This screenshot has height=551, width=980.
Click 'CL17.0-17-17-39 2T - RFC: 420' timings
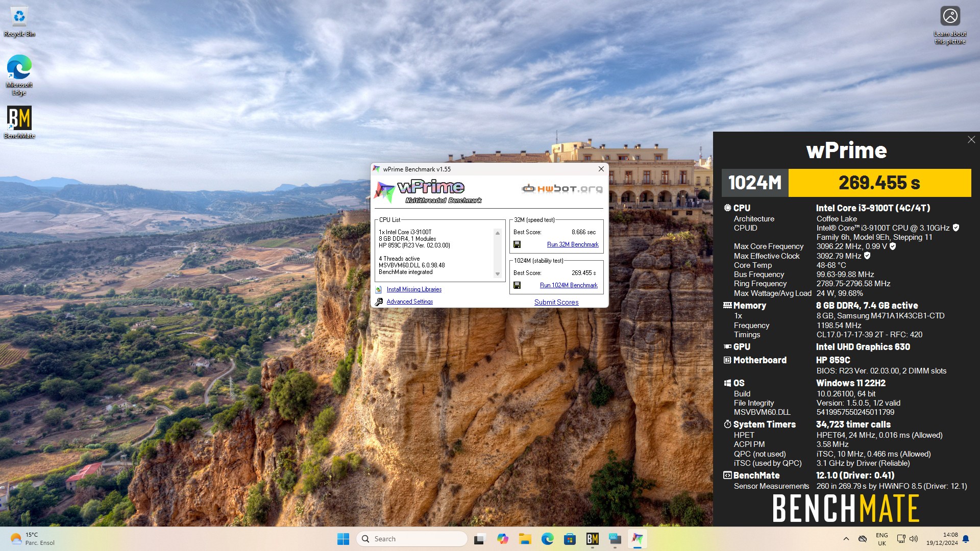point(869,335)
